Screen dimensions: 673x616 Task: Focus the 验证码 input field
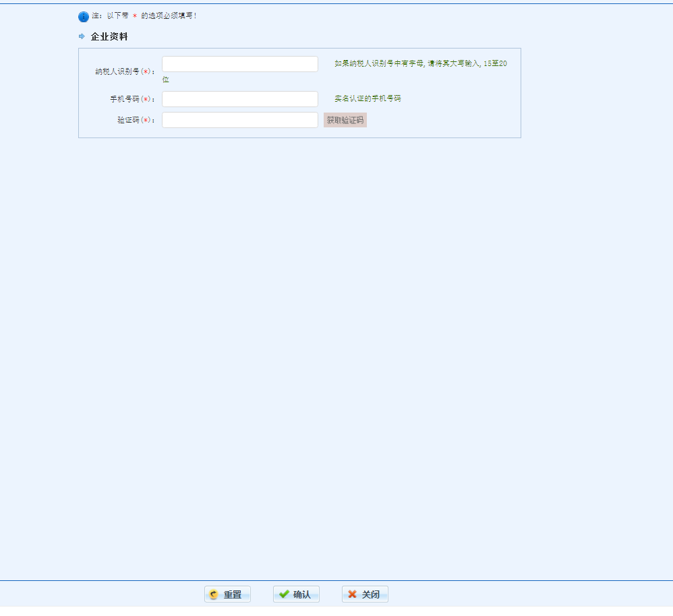(x=240, y=120)
